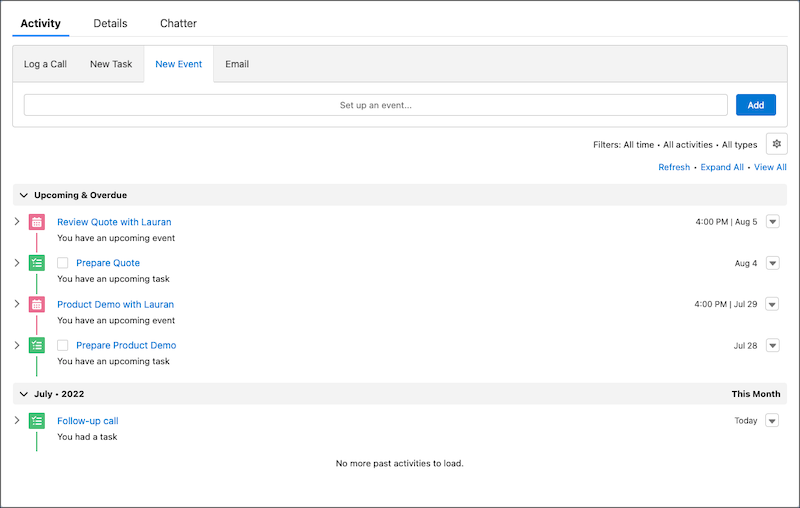800x508 pixels.
Task: Click the 4:00 PM | Aug 5 date
Action: click(726, 222)
